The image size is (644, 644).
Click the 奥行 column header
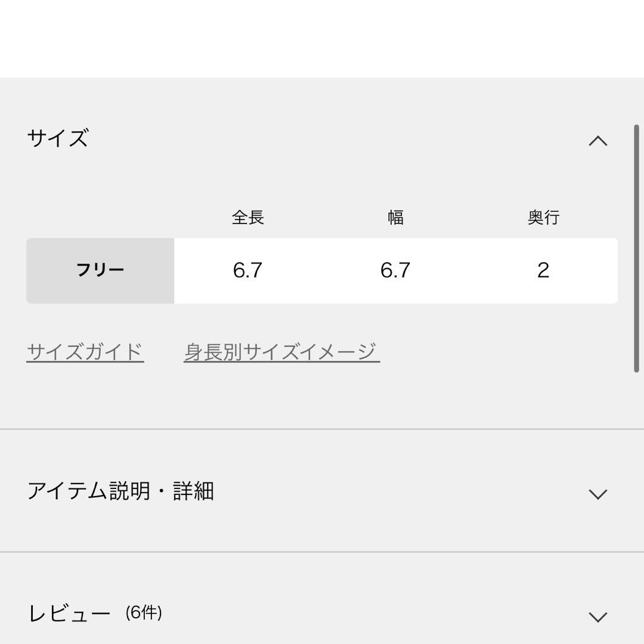pyautogui.click(x=543, y=218)
